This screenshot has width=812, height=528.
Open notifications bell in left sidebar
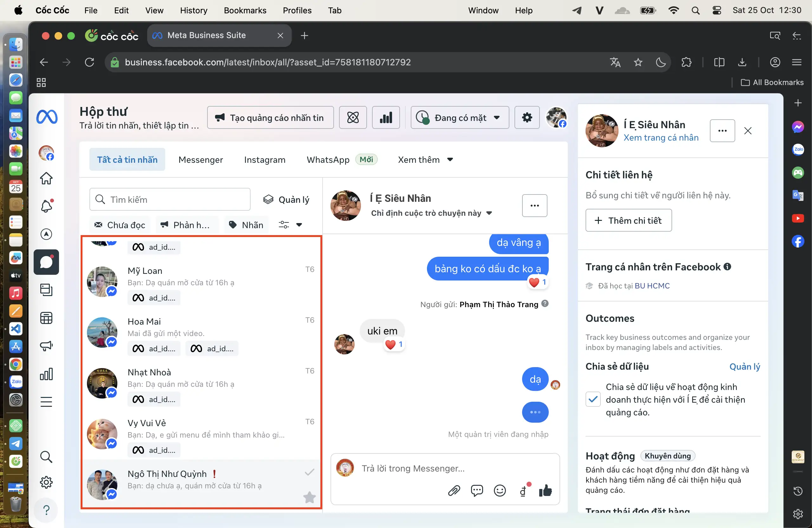click(46, 206)
